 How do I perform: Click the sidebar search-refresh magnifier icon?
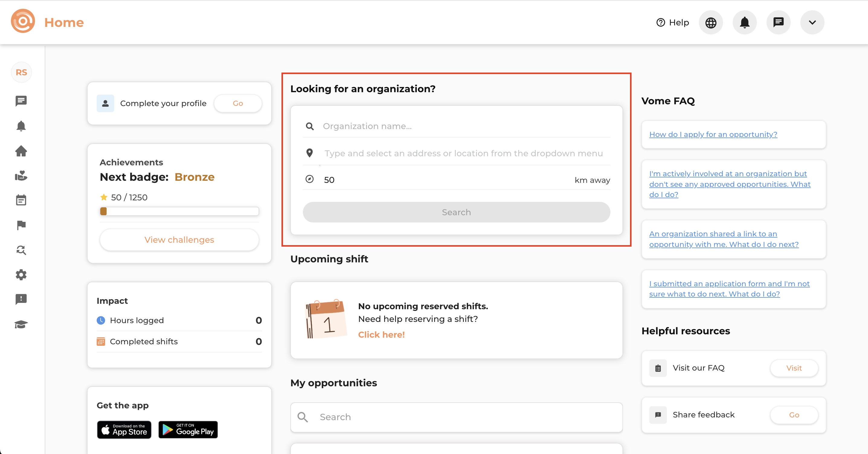tap(21, 250)
